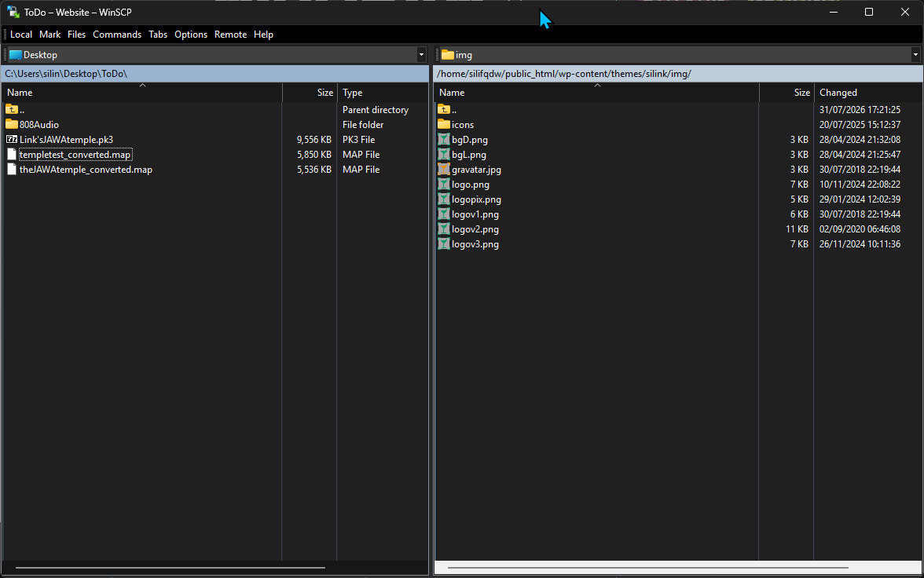Open the Commands menu
Image resolution: width=924 pixels, height=578 pixels.
click(117, 35)
